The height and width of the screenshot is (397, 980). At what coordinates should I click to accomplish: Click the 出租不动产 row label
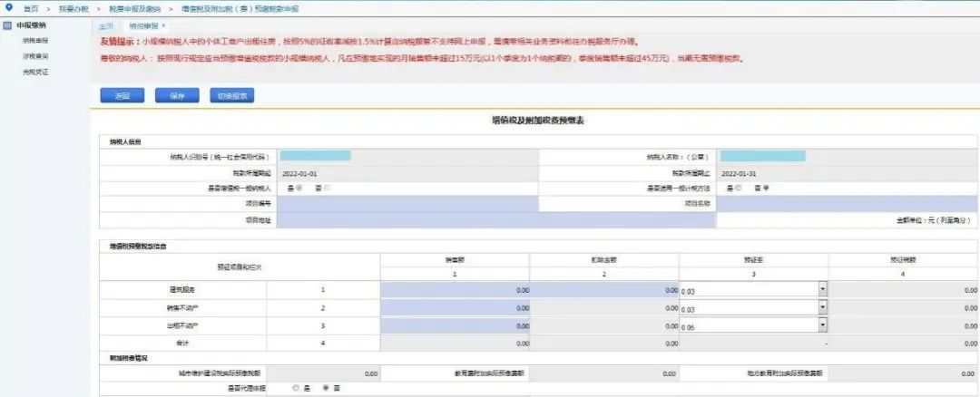coord(182,325)
